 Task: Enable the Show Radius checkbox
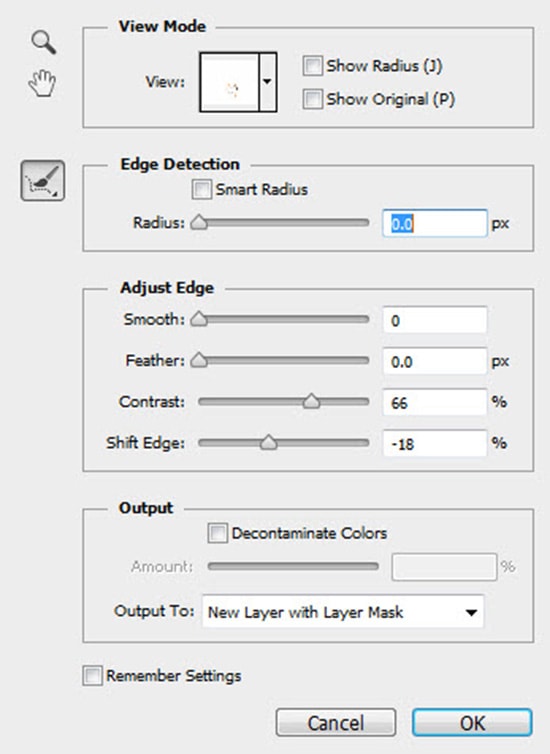click(312, 66)
